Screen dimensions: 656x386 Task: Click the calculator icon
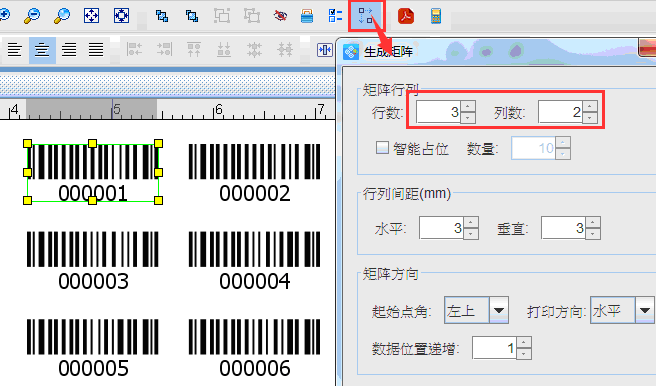[x=436, y=16]
